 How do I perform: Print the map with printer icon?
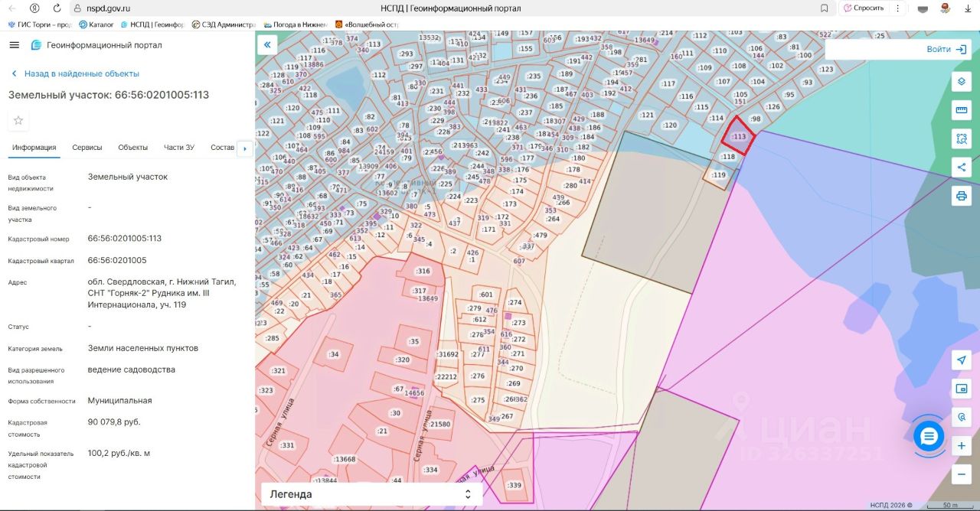click(962, 196)
